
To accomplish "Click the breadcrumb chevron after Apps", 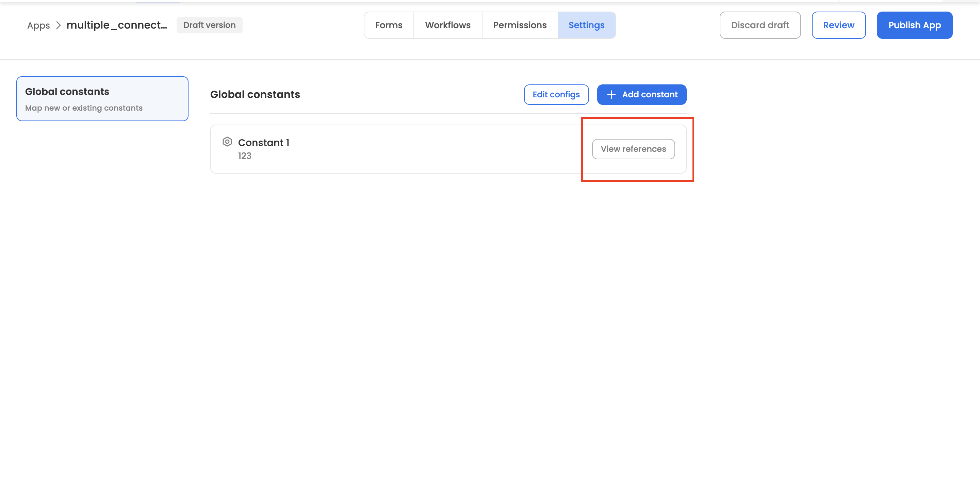I will coord(58,25).
